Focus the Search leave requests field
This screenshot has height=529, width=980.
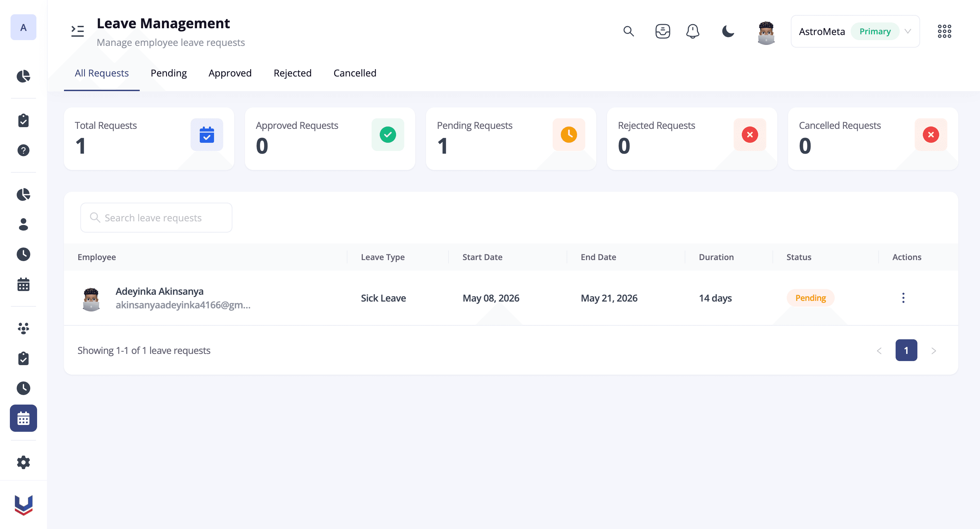tap(156, 218)
